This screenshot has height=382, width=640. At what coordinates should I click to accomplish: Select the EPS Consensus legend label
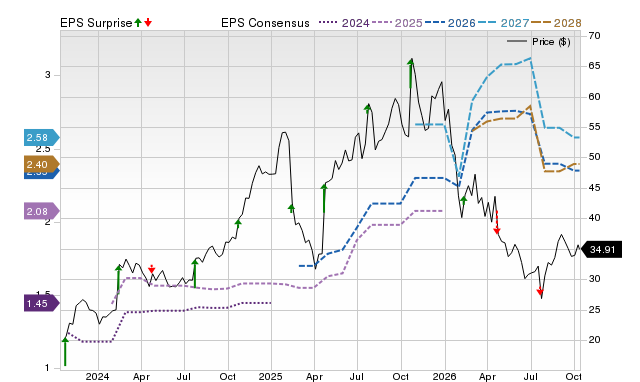coord(265,23)
